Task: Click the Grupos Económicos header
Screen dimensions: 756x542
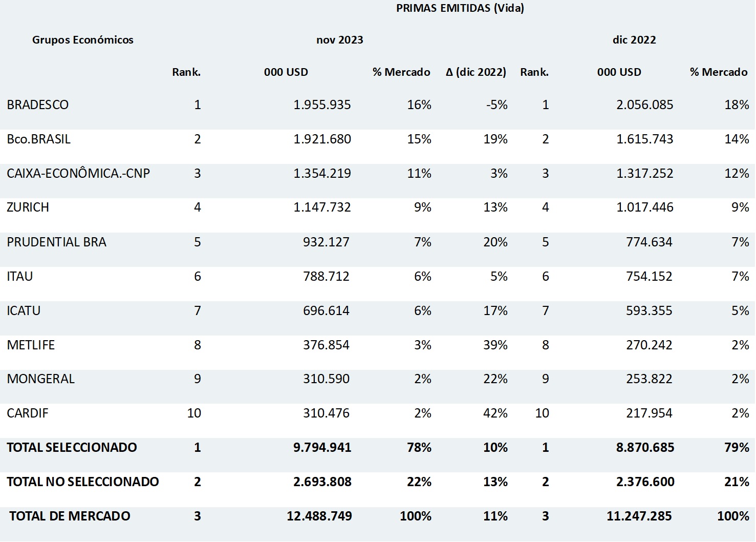Action: pos(83,40)
